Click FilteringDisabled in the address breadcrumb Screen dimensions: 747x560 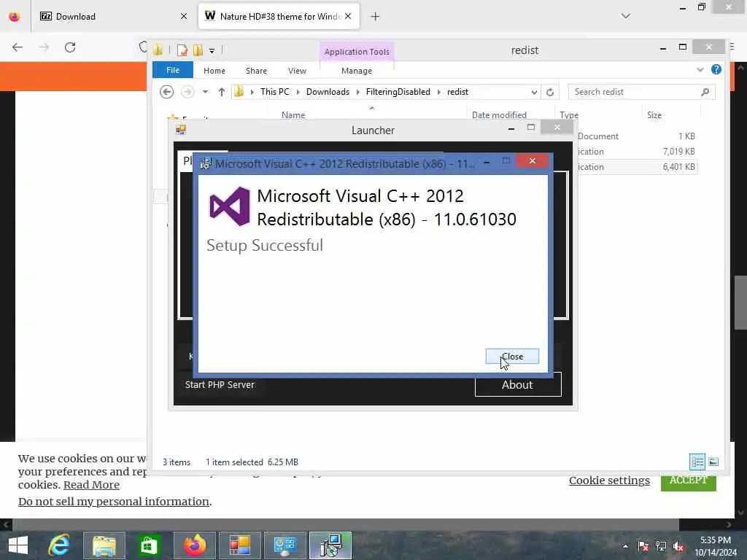click(398, 91)
